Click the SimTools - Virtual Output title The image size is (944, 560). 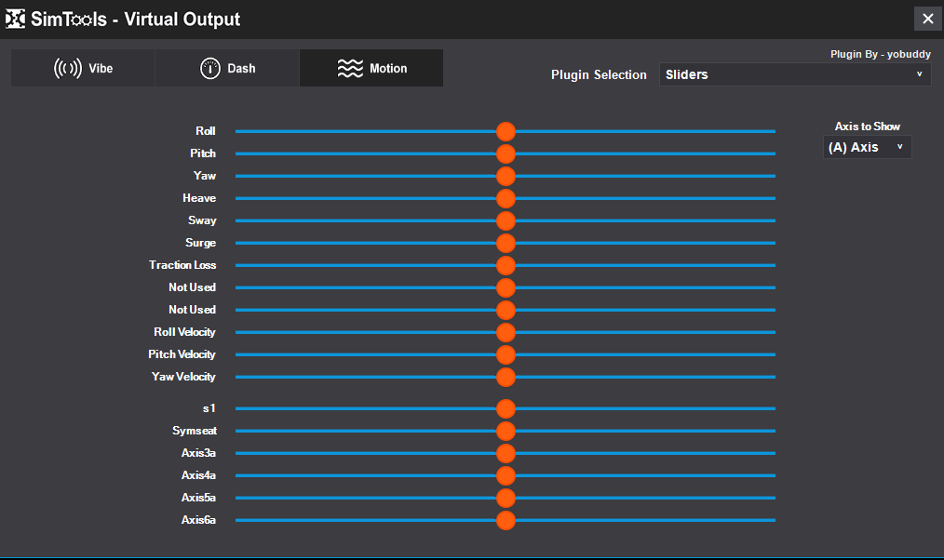point(136,20)
